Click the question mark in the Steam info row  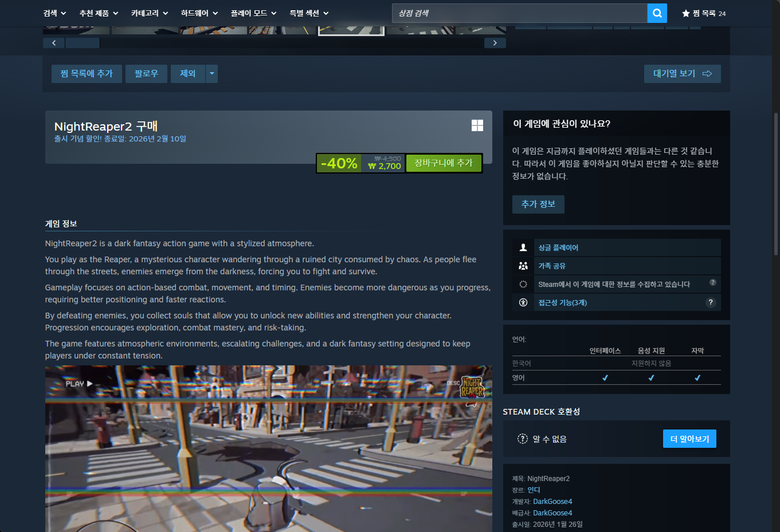(x=713, y=282)
